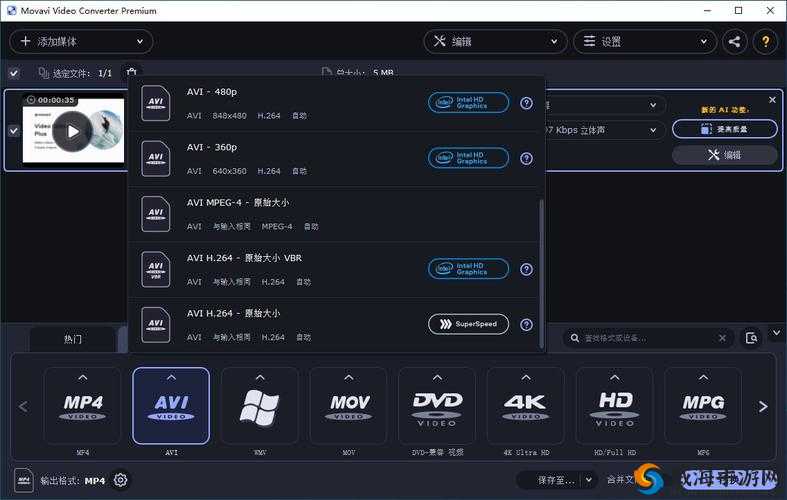Open the Edit tools dropdown in toolbar
Viewport: 787px width, 500px height.
pyautogui.click(x=495, y=41)
